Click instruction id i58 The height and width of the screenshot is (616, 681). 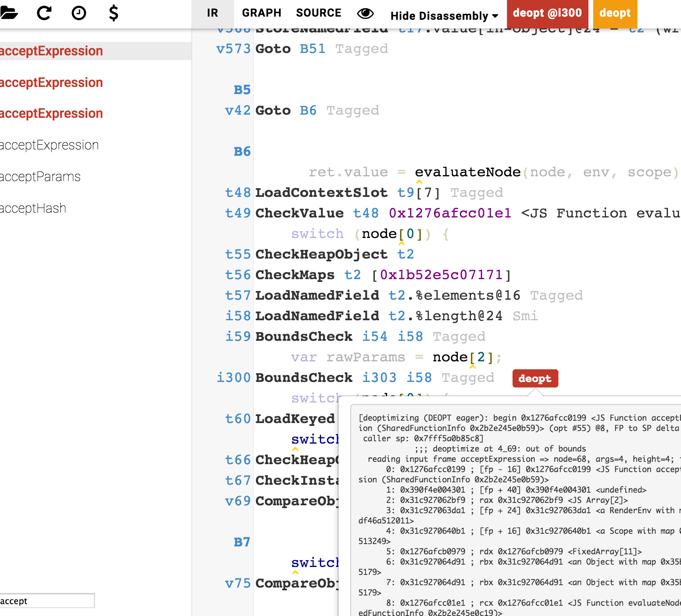tap(238, 316)
